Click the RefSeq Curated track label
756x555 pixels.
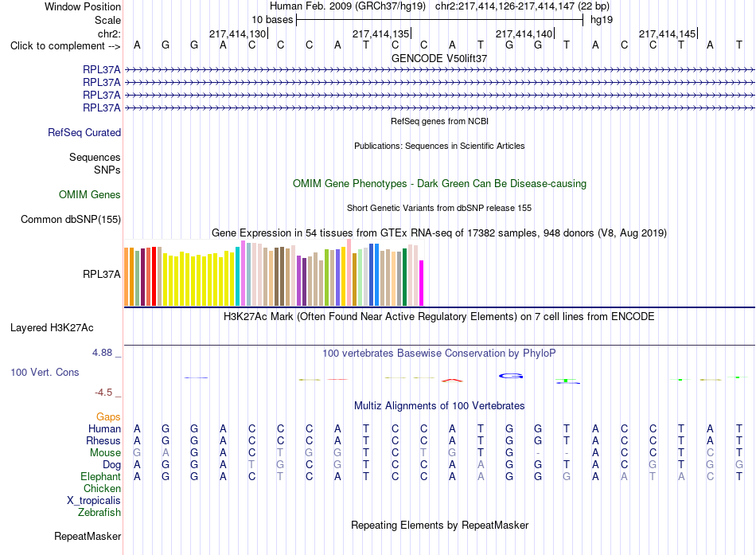coord(84,133)
